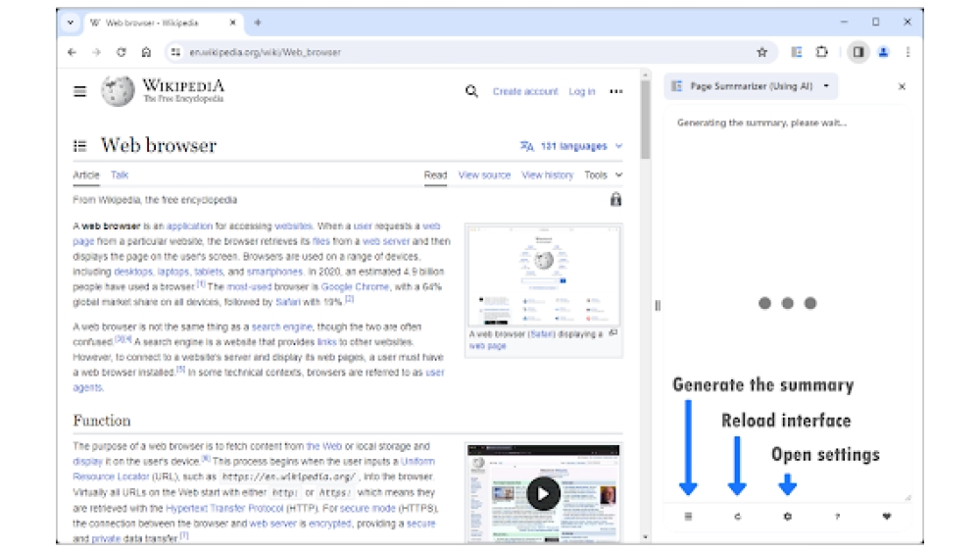Click the page protection padlock icon
Image resolution: width=980 pixels, height=552 pixels.
(615, 199)
